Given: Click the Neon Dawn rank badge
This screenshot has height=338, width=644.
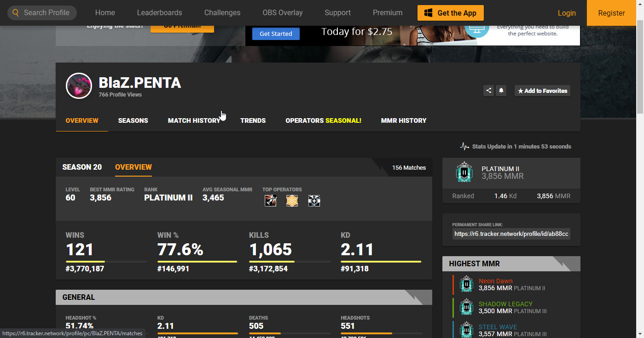Looking at the screenshot, I should 466,284.
